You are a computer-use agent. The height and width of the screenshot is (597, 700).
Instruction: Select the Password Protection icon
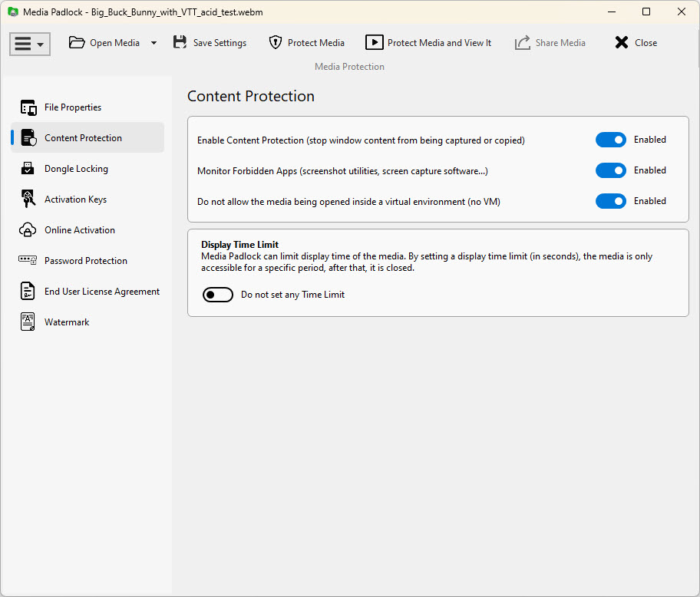click(x=28, y=261)
